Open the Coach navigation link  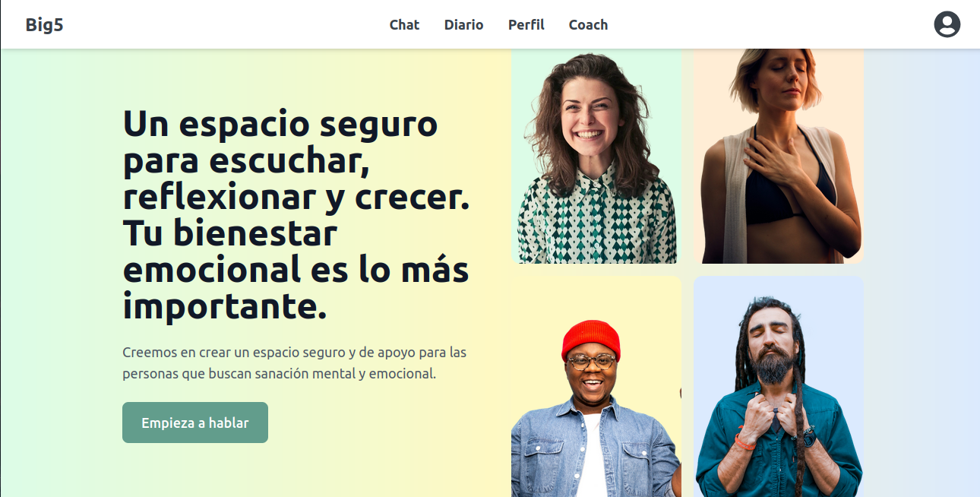[588, 24]
